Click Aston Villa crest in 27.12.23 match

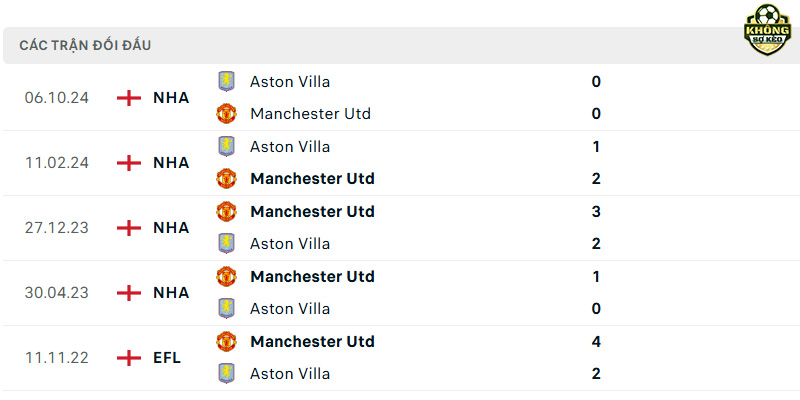coord(226,243)
